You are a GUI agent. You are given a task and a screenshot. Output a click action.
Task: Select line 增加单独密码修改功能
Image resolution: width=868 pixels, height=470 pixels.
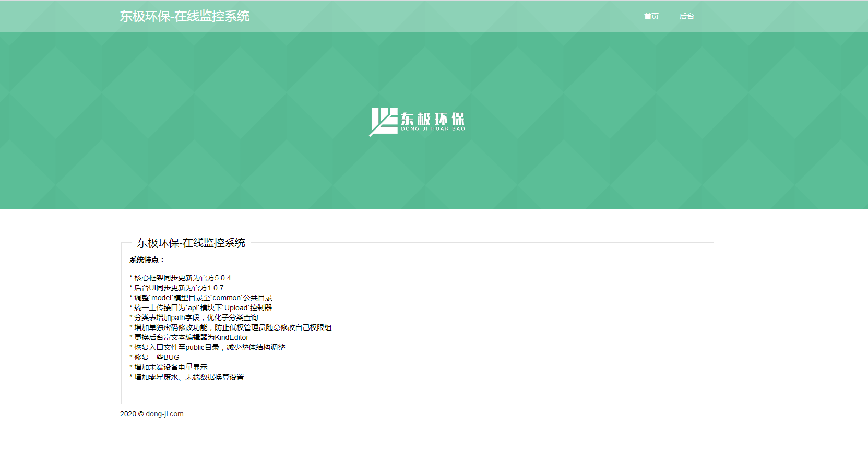click(231, 327)
